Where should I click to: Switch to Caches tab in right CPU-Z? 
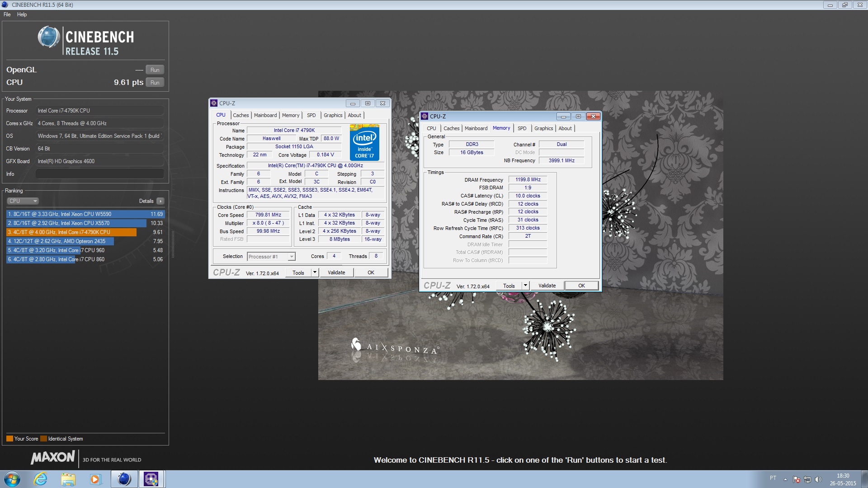pos(451,128)
